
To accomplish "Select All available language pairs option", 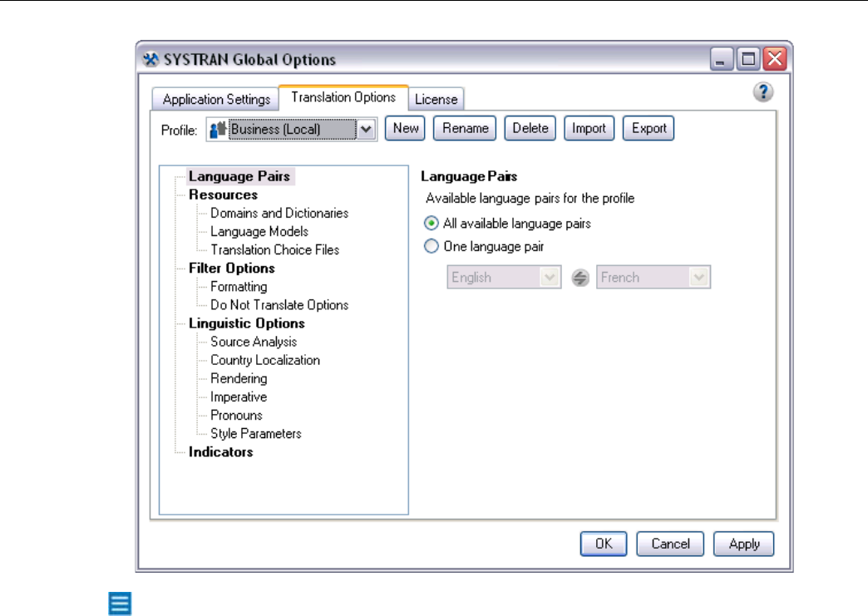I will 432,223.
